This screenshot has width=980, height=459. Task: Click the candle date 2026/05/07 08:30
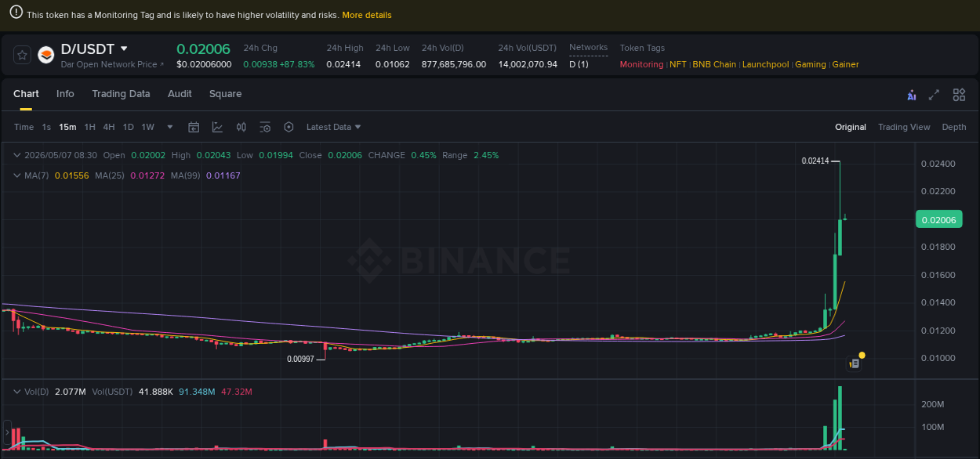click(x=60, y=155)
